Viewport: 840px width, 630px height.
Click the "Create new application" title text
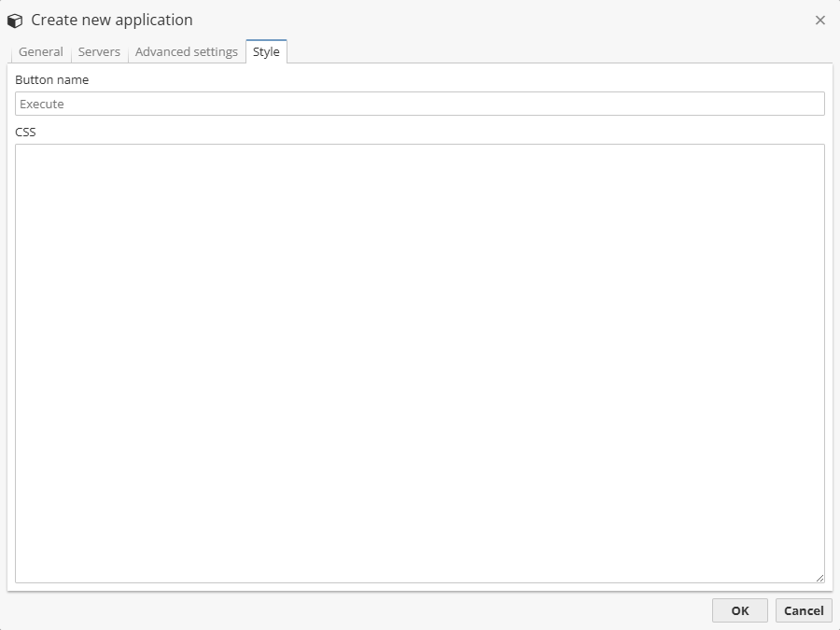pos(112,21)
